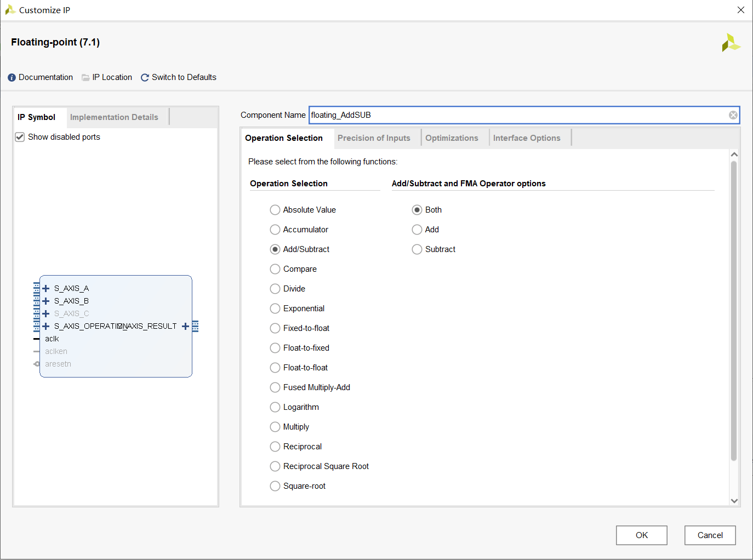Click the Switch to Defaults refresh icon
Image resolution: width=753 pixels, height=560 pixels.
pyautogui.click(x=145, y=78)
